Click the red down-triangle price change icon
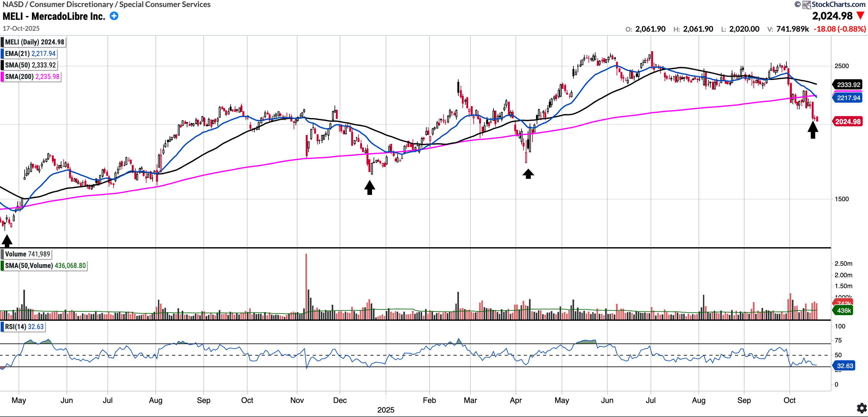 click(860, 16)
